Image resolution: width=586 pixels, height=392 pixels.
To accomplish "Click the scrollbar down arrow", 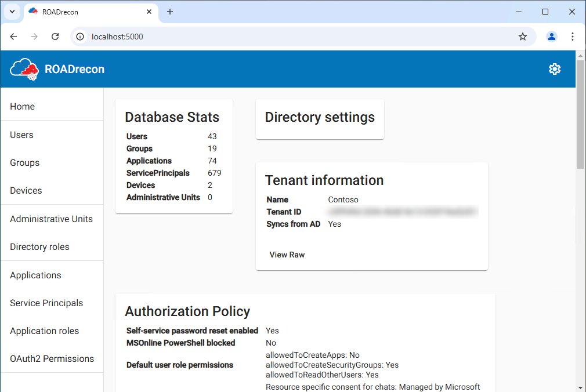I will pos(580,388).
